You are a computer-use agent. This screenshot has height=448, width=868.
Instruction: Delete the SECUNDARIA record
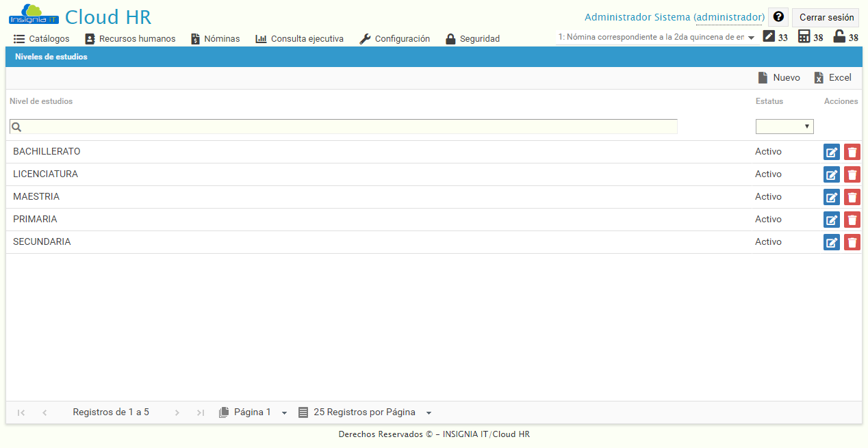[x=852, y=242]
